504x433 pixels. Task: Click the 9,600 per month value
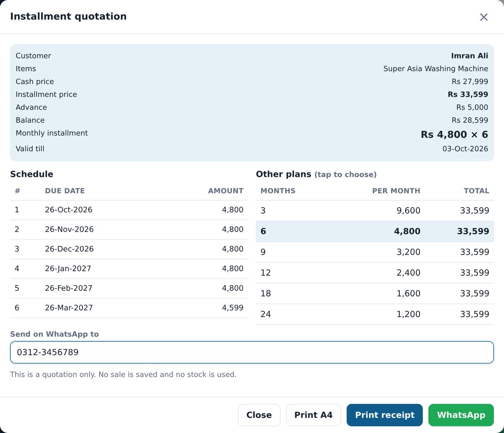(x=408, y=211)
